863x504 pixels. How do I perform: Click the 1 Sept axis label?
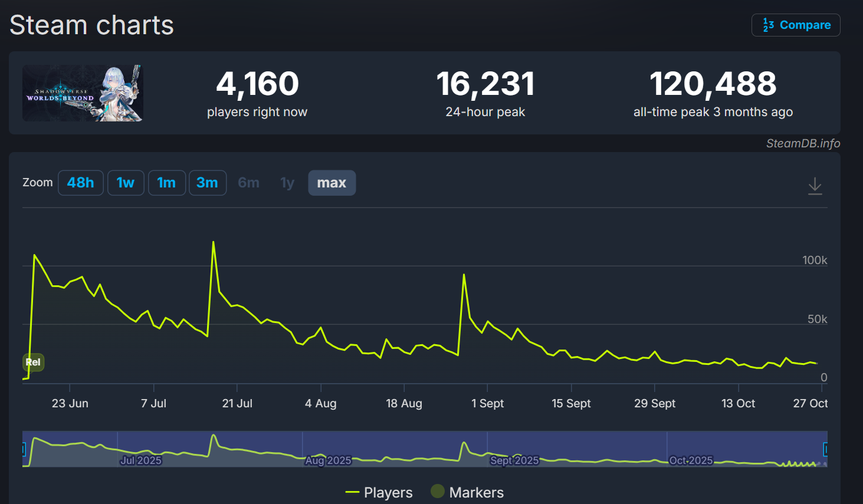click(x=487, y=403)
